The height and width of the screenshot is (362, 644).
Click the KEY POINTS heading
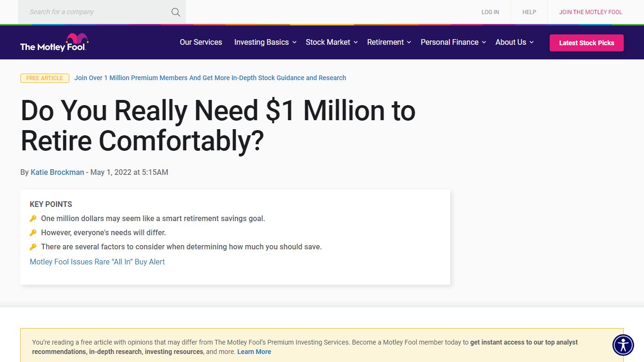51,204
